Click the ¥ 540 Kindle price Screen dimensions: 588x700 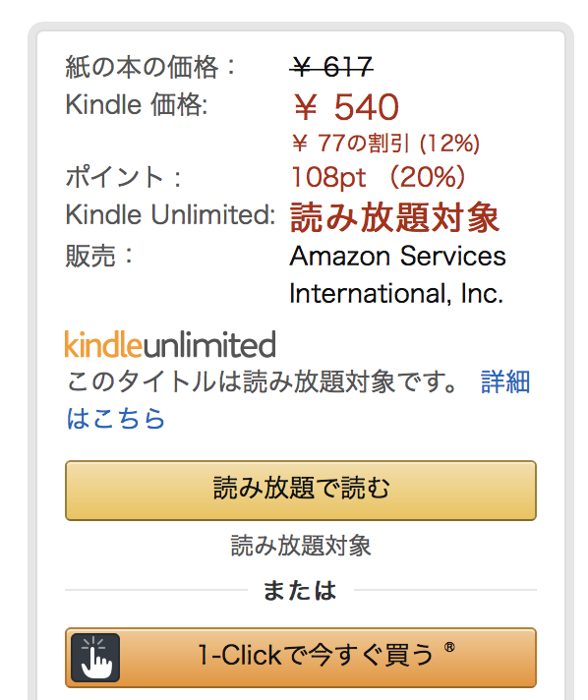click(x=345, y=107)
